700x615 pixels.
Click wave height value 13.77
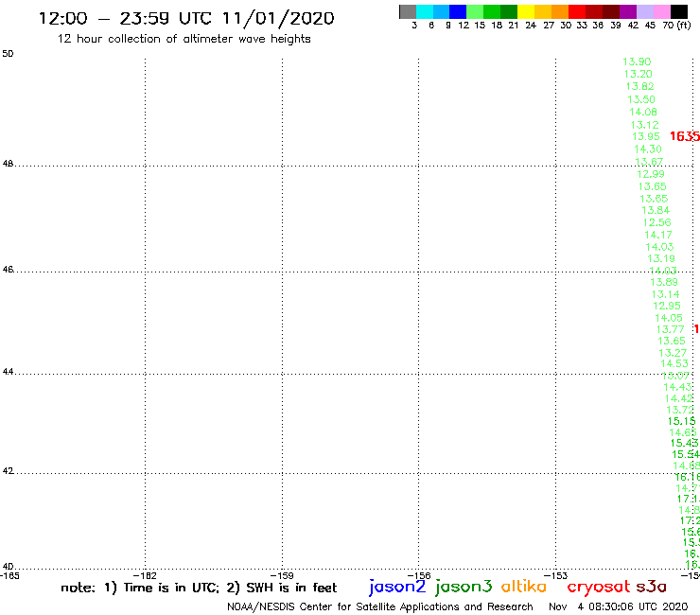(670, 329)
